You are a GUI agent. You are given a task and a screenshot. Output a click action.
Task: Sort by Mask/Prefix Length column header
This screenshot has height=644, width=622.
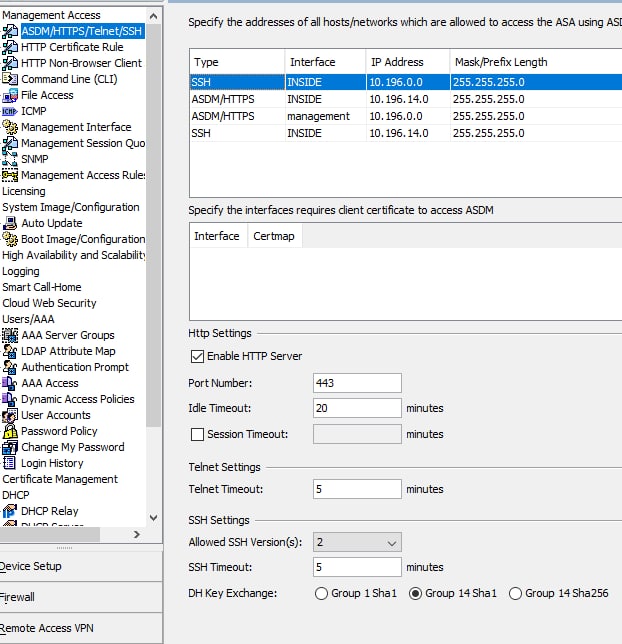(x=536, y=62)
